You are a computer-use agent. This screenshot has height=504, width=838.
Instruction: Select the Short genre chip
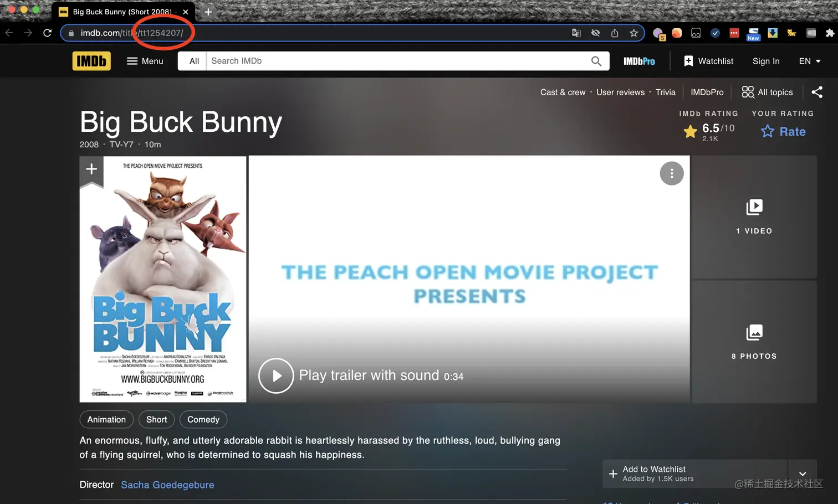157,420
